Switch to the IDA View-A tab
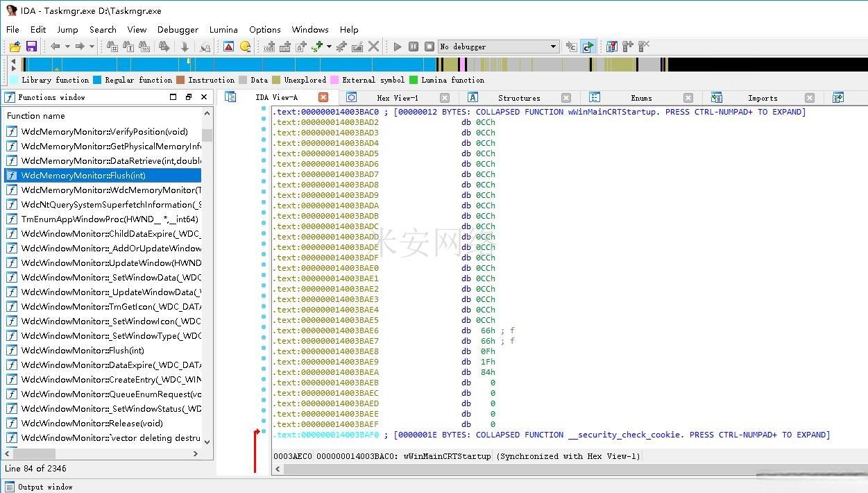This screenshot has width=868, height=493. [276, 98]
